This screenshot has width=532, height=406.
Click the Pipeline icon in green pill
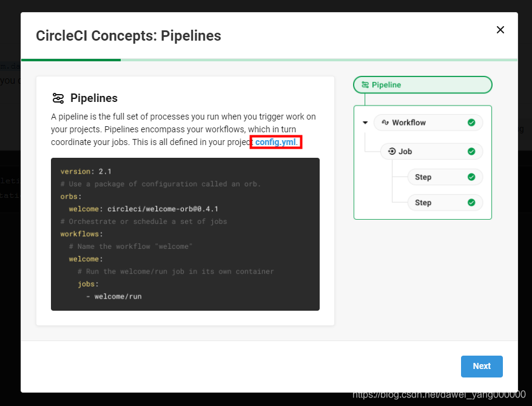[x=365, y=85]
